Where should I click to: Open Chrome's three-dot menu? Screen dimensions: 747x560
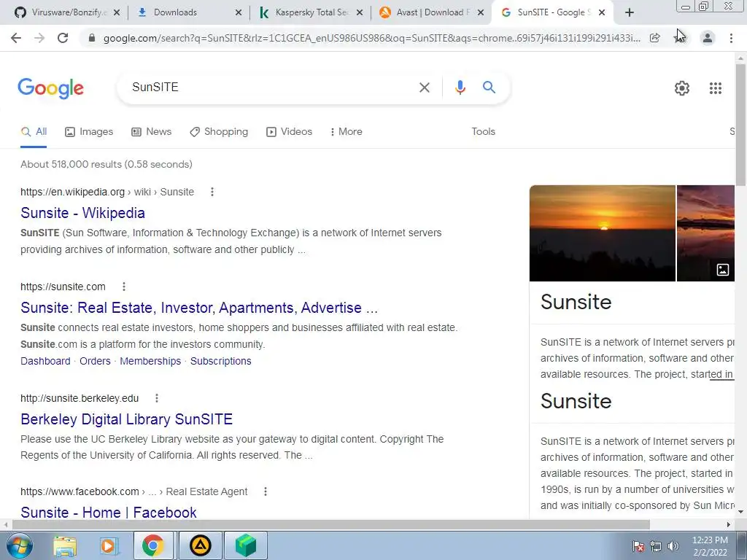point(731,38)
